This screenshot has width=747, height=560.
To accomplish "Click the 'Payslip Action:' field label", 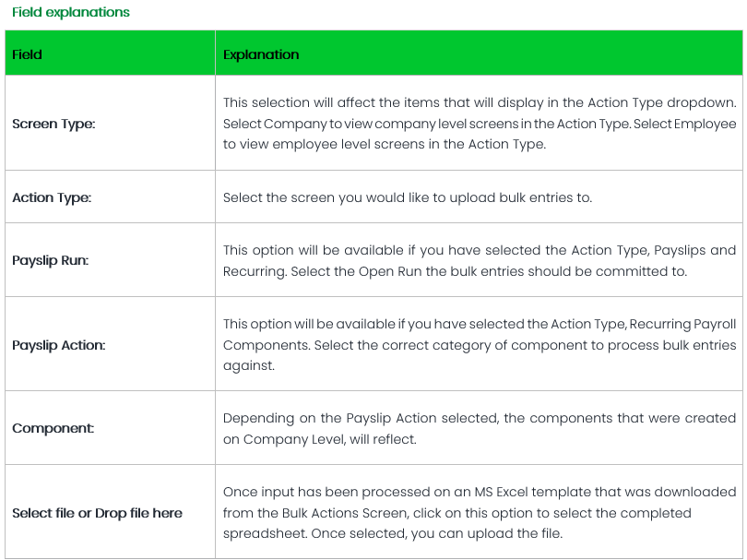I will point(58,346).
